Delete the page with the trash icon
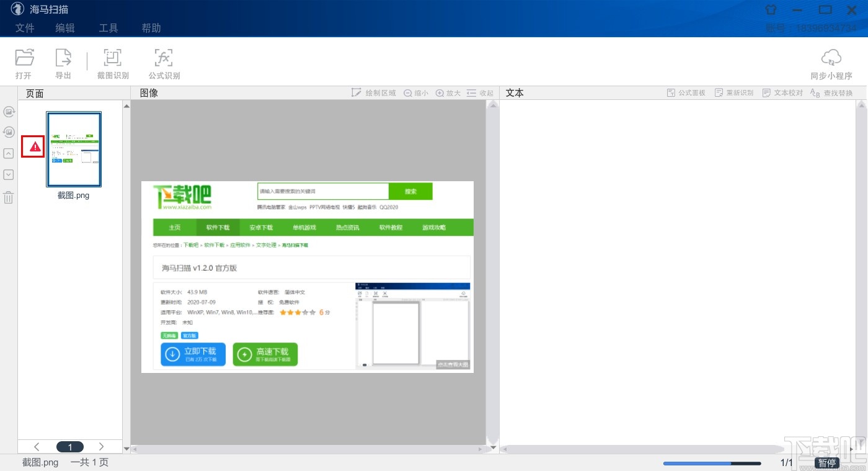Image resolution: width=868 pixels, height=471 pixels. pos(9,197)
